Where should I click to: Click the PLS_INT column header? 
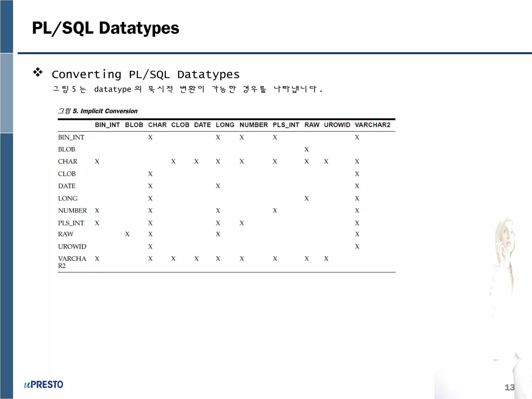coord(286,125)
